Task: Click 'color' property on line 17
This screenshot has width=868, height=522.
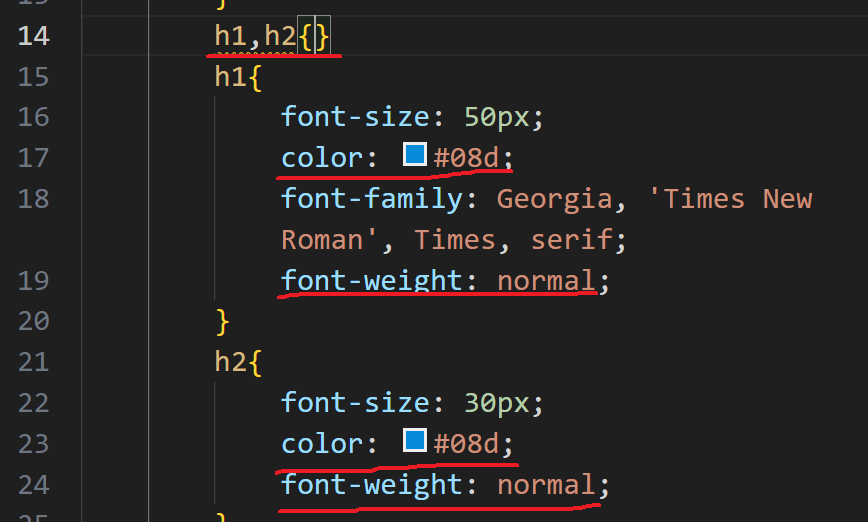Action: 322,158
